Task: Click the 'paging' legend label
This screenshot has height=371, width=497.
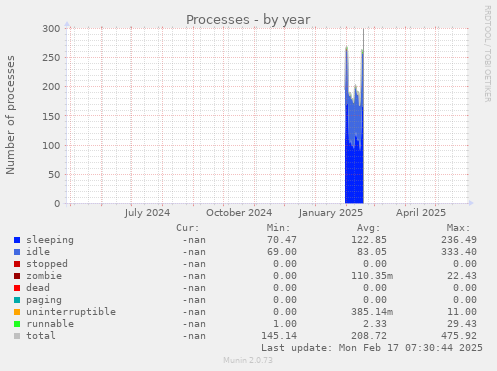Action: pos(44,300)
